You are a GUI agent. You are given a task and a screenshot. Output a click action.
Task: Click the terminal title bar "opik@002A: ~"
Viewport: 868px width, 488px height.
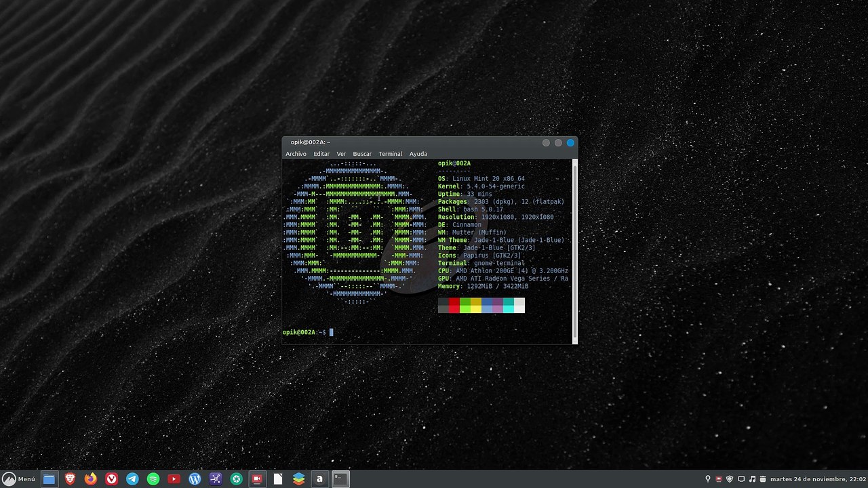(311, 142)
